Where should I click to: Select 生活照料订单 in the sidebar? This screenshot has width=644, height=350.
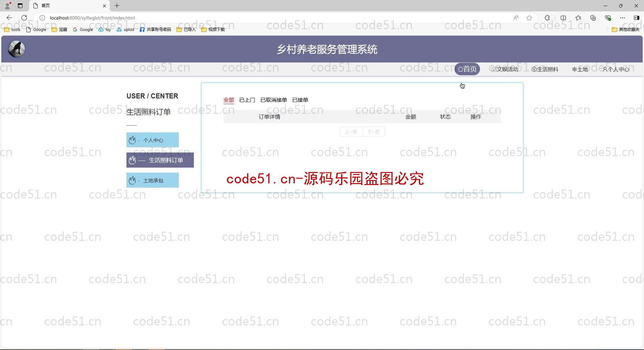(160, 160)
